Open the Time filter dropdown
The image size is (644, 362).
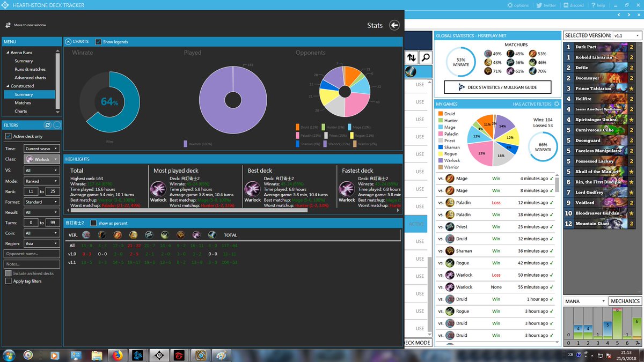42,149
